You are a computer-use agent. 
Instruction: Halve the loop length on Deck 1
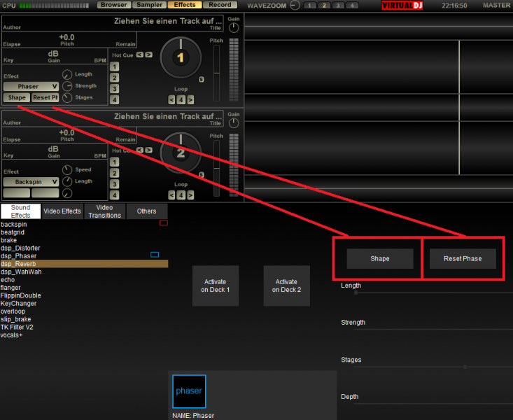[x=171, y=100]
